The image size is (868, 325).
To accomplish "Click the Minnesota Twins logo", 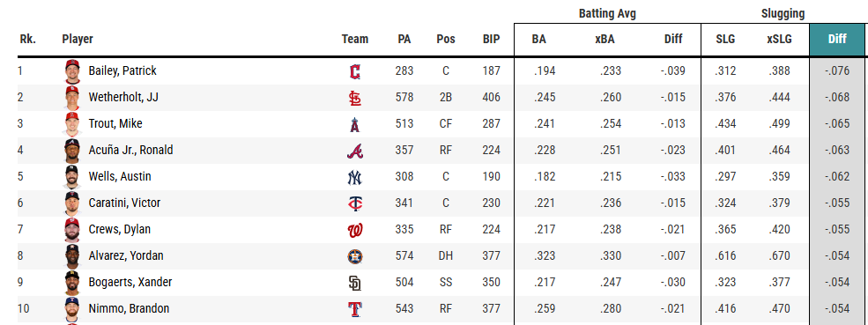I will (x=355, y=203).
